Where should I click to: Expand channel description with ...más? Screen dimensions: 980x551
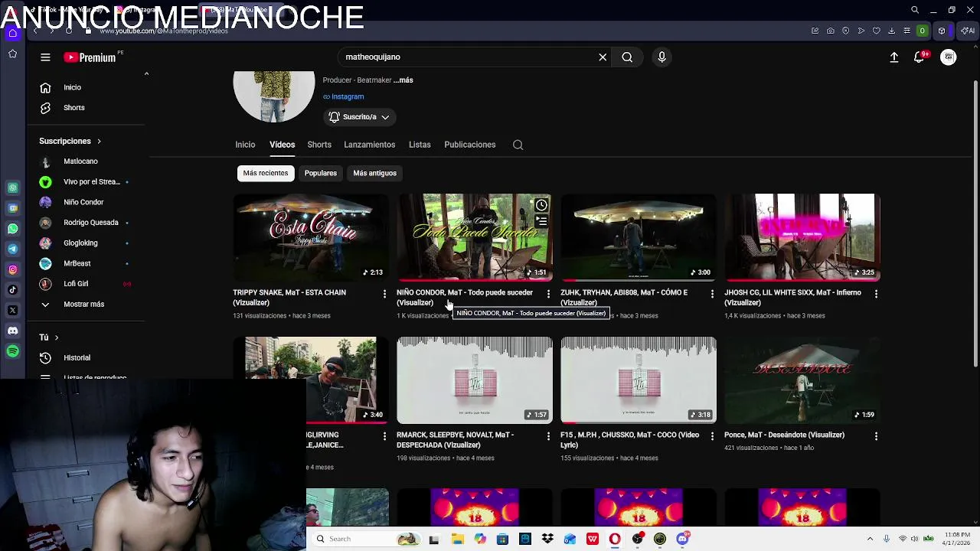click(403, 80)
